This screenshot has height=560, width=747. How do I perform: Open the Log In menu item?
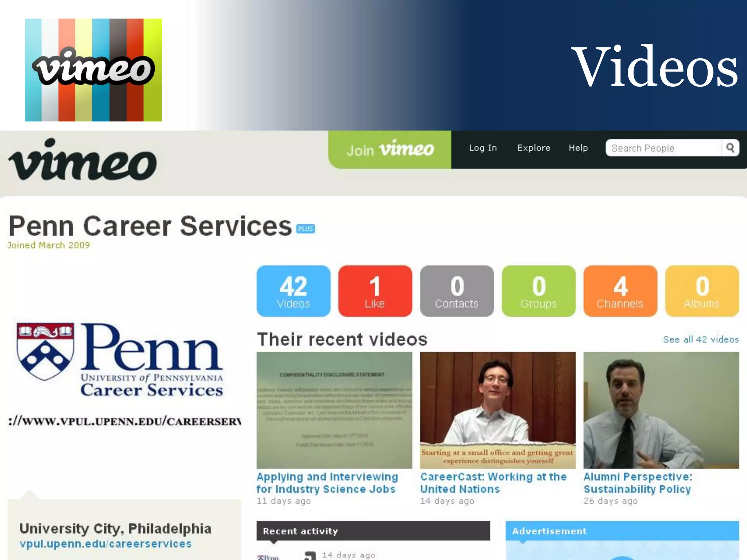pos(483,148)
